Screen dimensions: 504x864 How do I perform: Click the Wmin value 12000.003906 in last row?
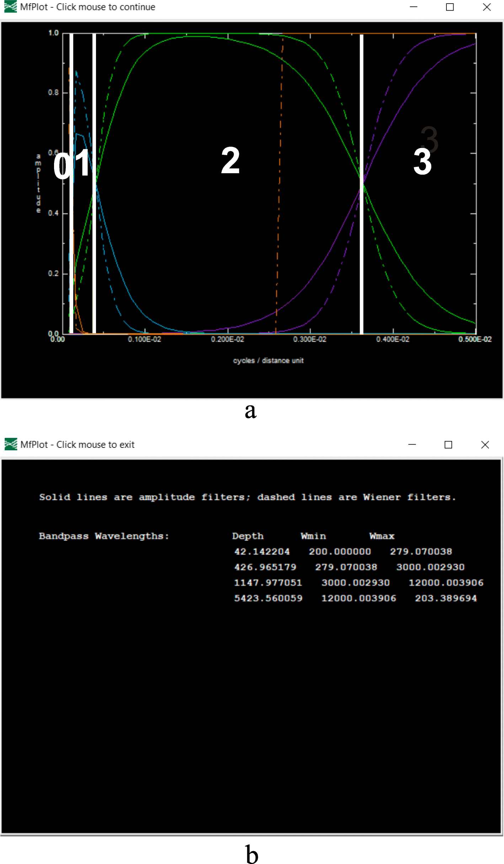point(359,598)
